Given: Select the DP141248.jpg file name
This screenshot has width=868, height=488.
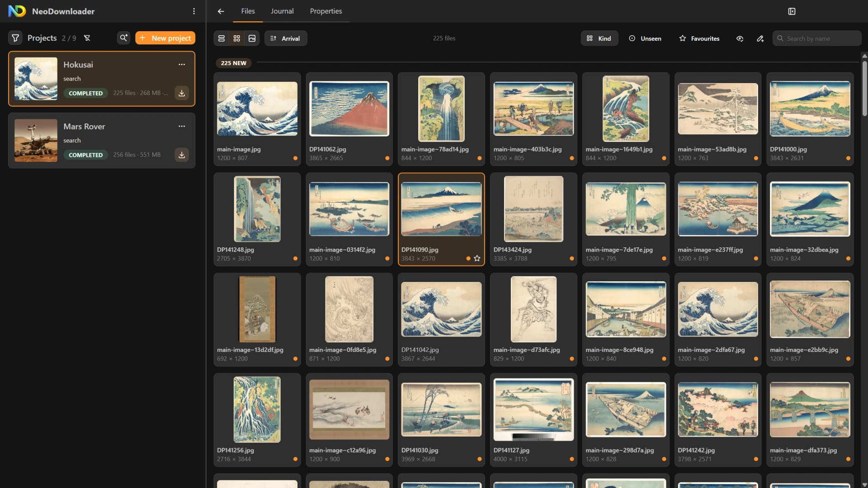Looking at the screenshot, I should tap(236, 250).
